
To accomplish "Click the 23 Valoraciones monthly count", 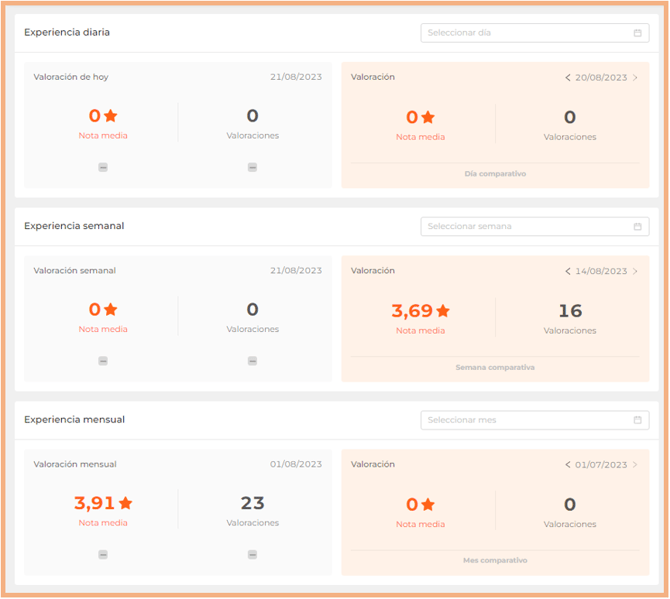I will pyautogui.click(x=252, y=504).
